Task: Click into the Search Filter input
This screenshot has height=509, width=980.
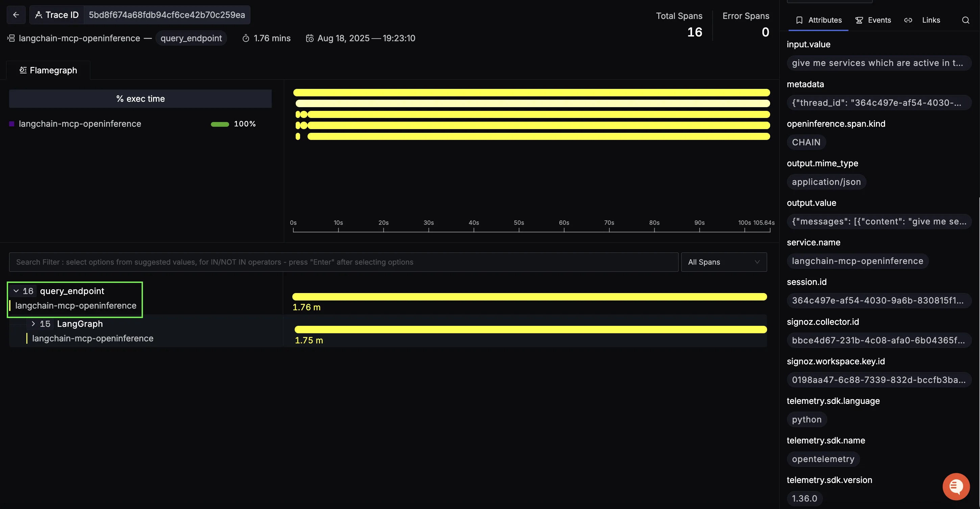Action: pos(342,262)
